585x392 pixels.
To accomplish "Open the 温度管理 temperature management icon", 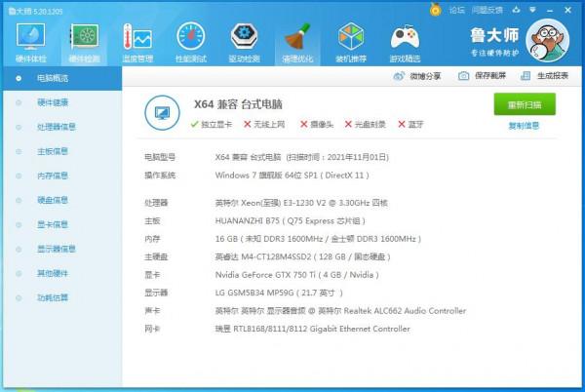I will point(137,43).
